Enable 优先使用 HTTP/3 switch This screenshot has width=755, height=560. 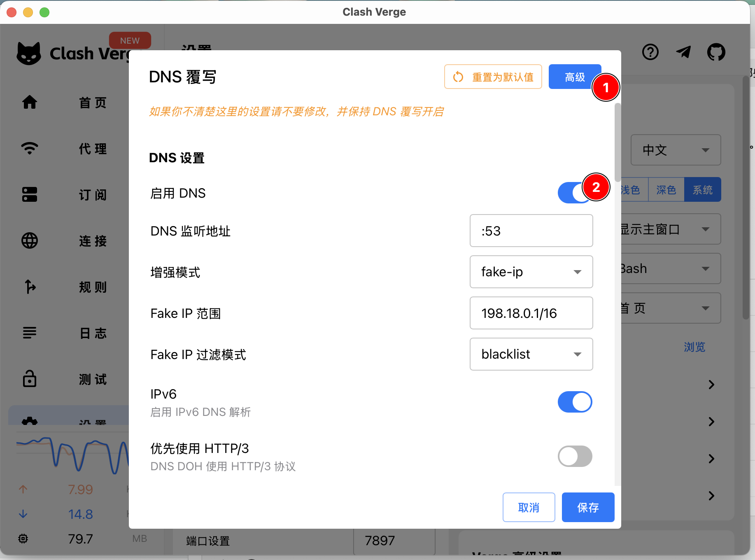click(575, 456)
